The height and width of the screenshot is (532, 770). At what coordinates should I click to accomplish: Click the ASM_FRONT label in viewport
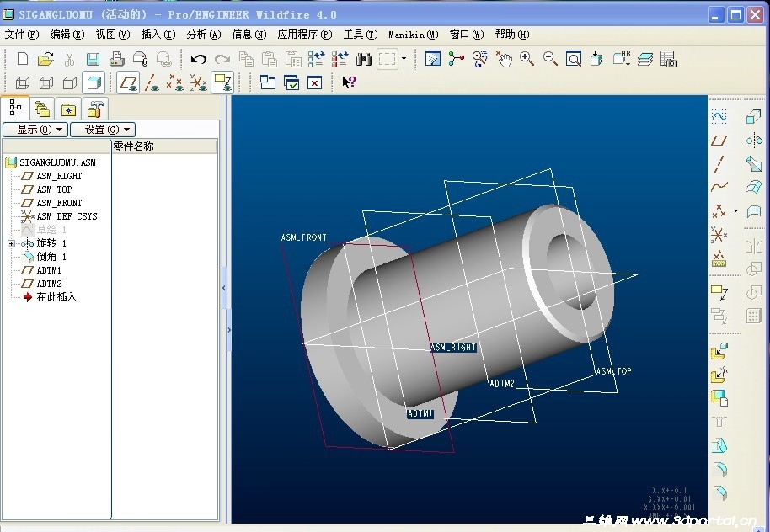[303, 237]
